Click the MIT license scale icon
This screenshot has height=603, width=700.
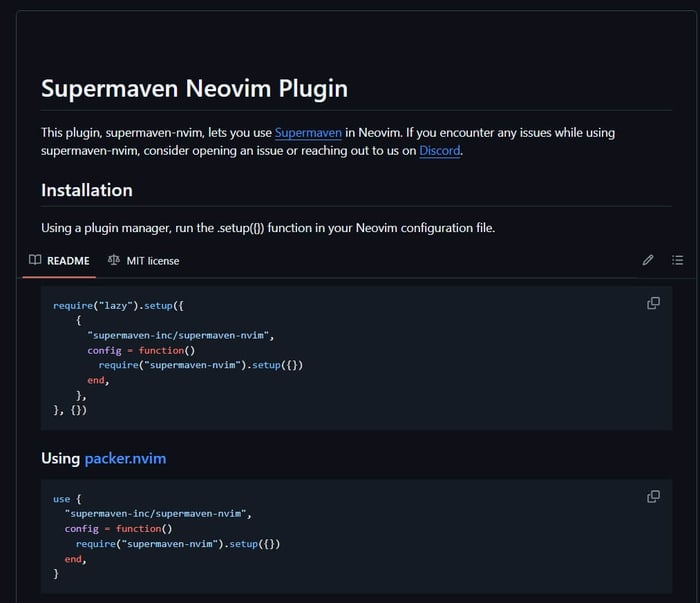(x=114, y=260)
